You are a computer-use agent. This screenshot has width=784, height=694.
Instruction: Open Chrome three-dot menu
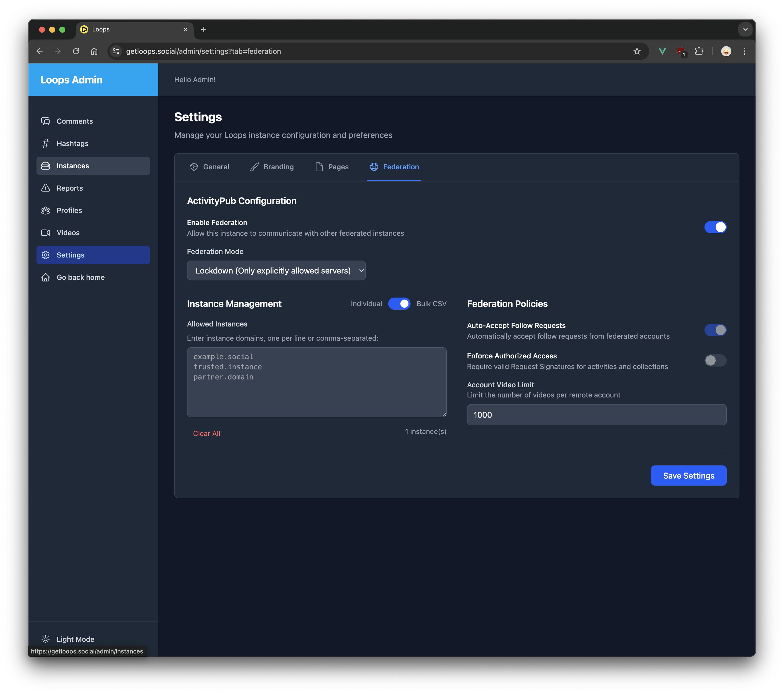click(x=745, y=51)
